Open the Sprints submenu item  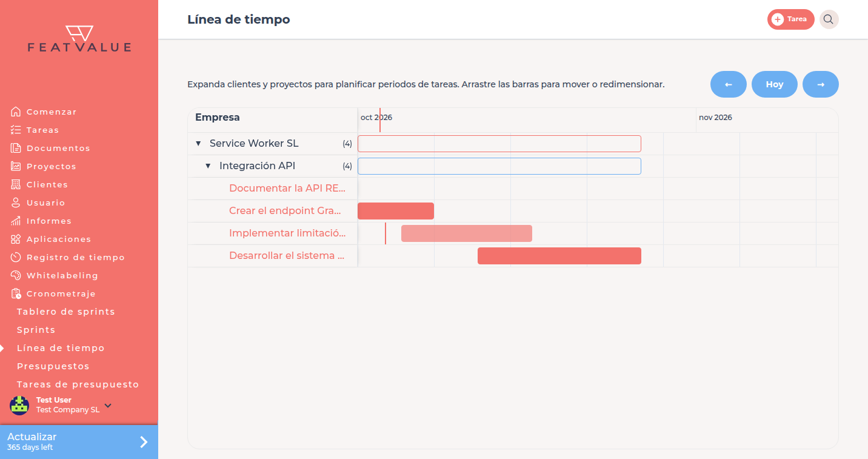click(36, 330)
